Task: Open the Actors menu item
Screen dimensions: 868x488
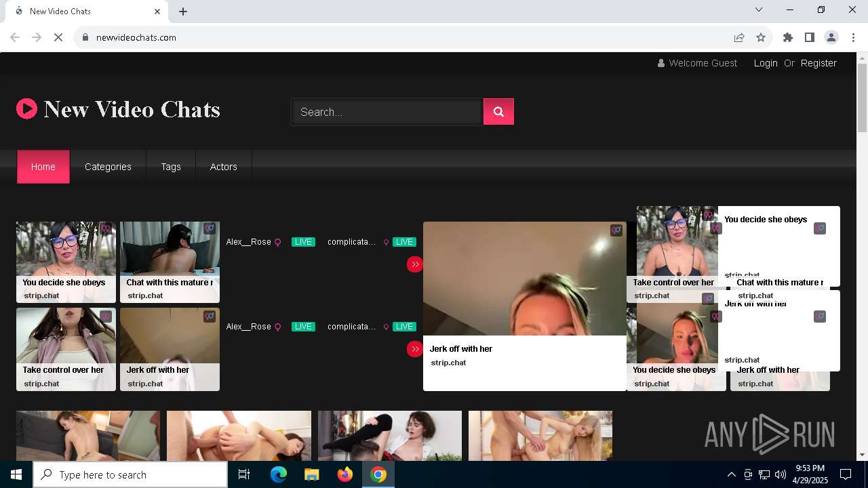Action: coord(224,167)
